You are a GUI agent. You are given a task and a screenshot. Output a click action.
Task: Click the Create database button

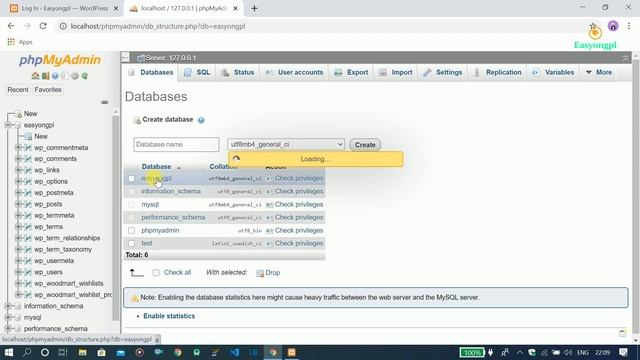point(365,145)
